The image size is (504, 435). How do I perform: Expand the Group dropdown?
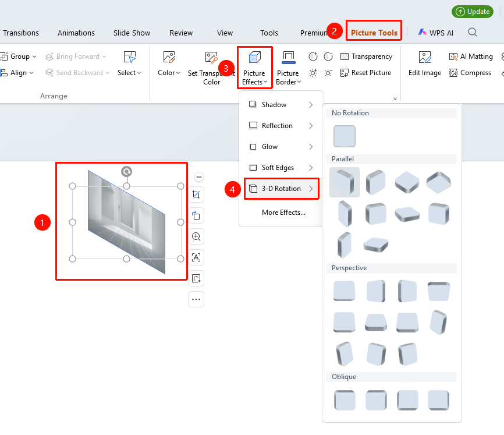click(x=18, y=56)
